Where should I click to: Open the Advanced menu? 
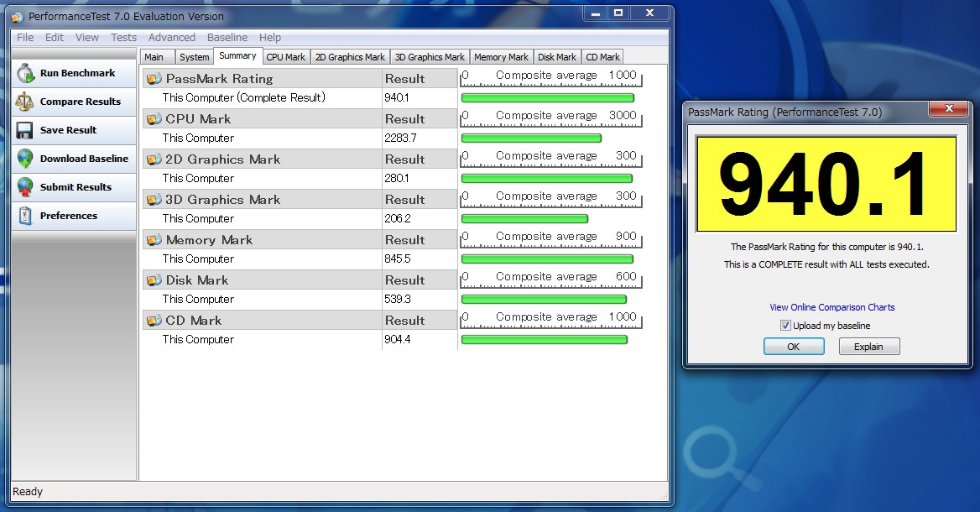[172, 38]
